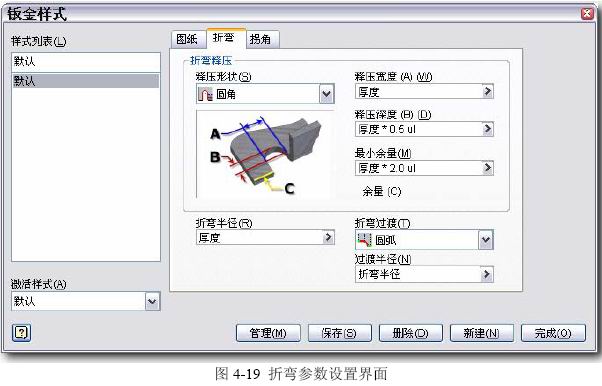602x386 pixels.
Task: Switch to the 图纸 tab
Action: tap(187, 39)
